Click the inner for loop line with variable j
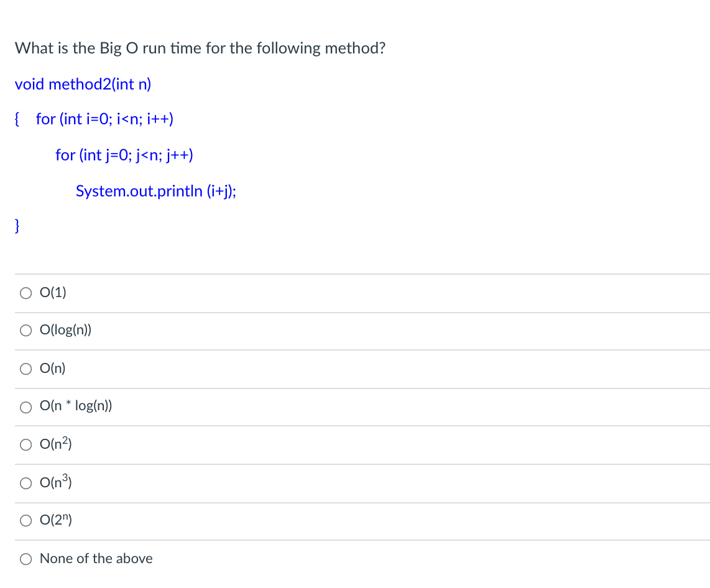 [x=124, y=155]
